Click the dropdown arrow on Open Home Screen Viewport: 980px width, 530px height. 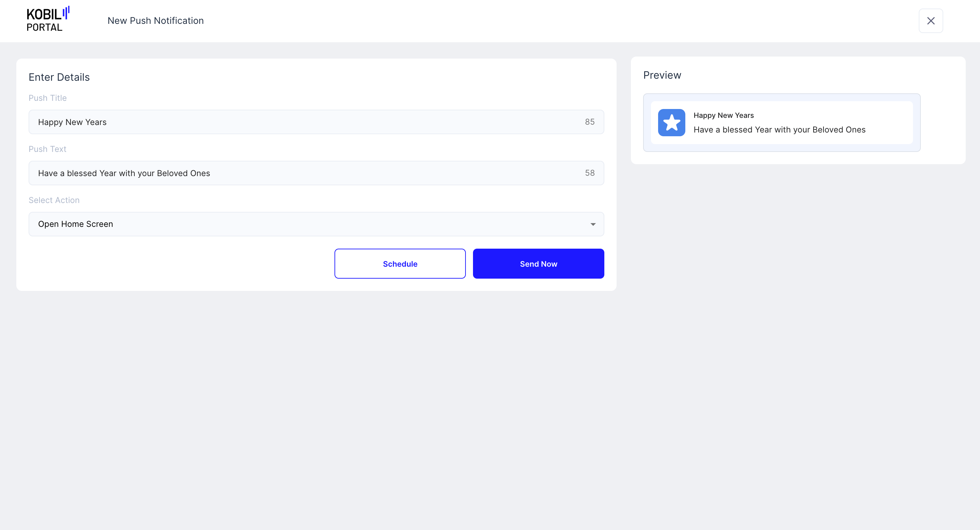point(592,224)
